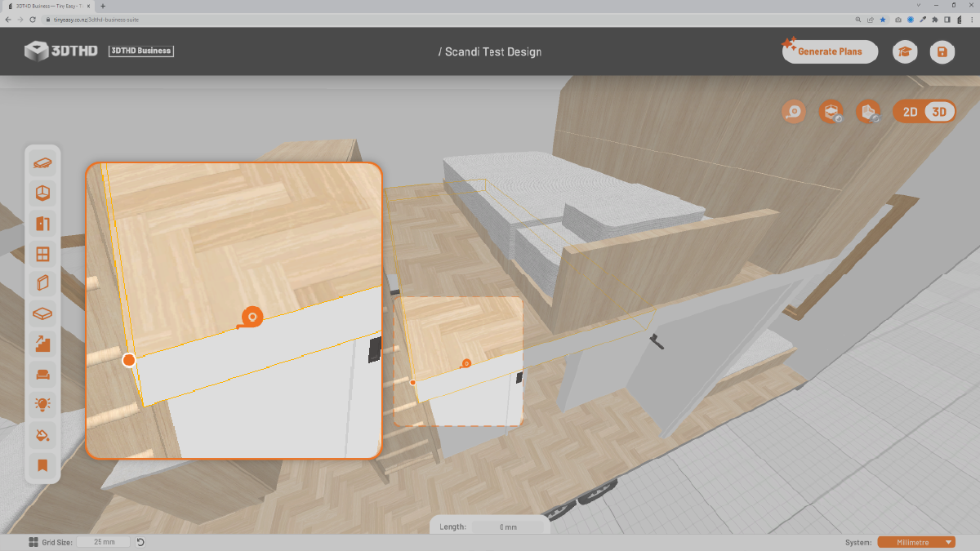Close the 3DTHD Business browser tab

point(88,6)
